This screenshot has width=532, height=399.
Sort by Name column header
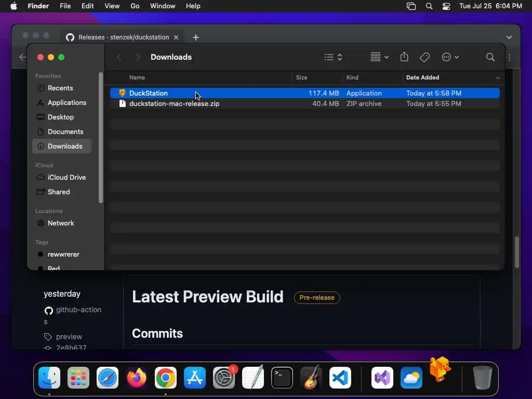[137, 78]
